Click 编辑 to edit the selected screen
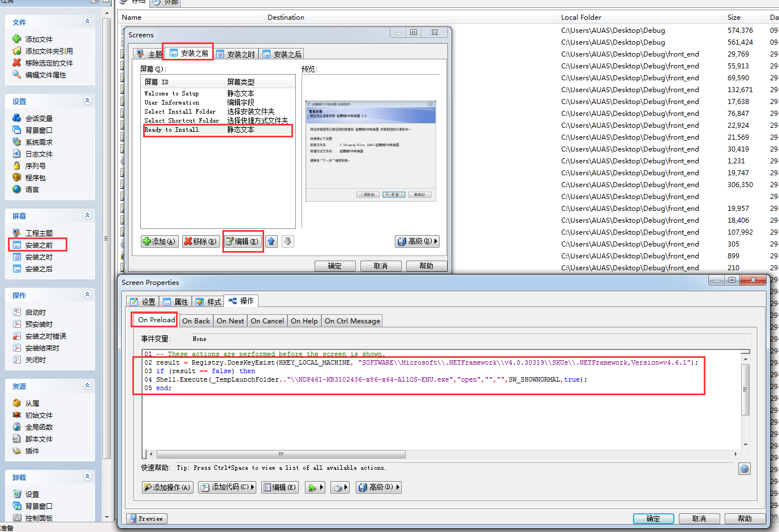 tap(243, 241)
